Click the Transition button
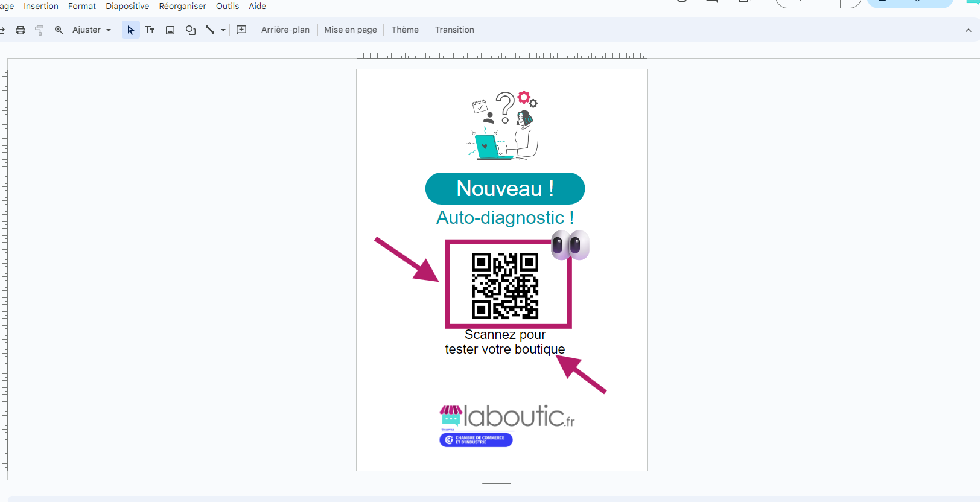Viewport: 980px width, 502px height. (454, 30)
